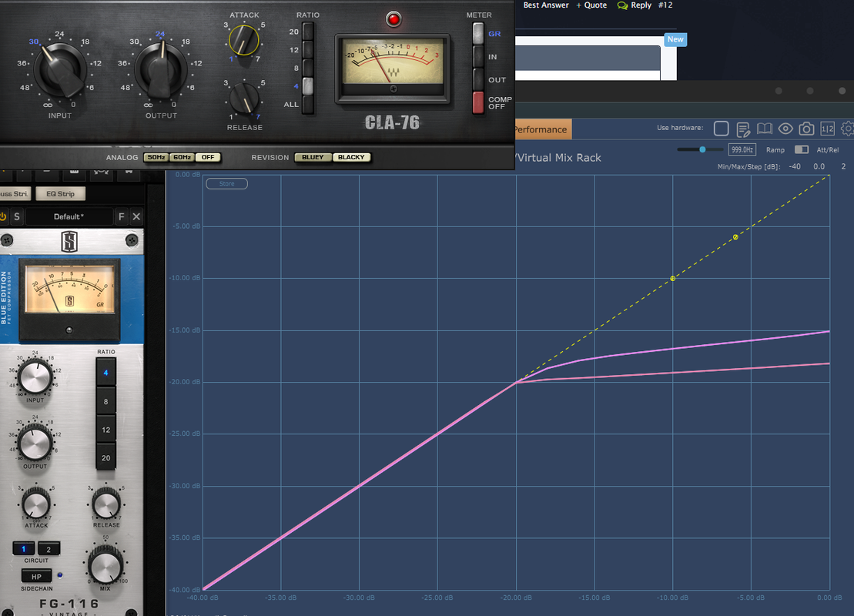
Task: Adjust the FG-116 INPUT knob
Action: (x=35, y=377)
